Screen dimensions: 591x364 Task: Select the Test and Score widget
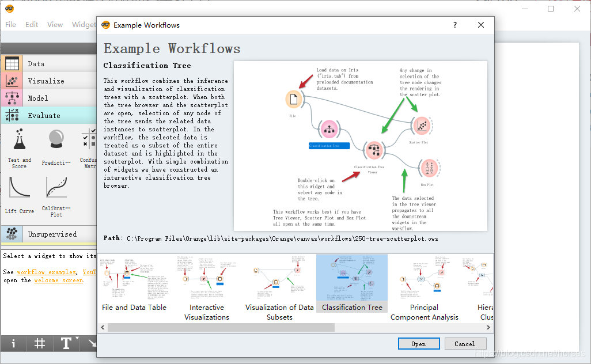pyautogui.click(x=19, y=149)
